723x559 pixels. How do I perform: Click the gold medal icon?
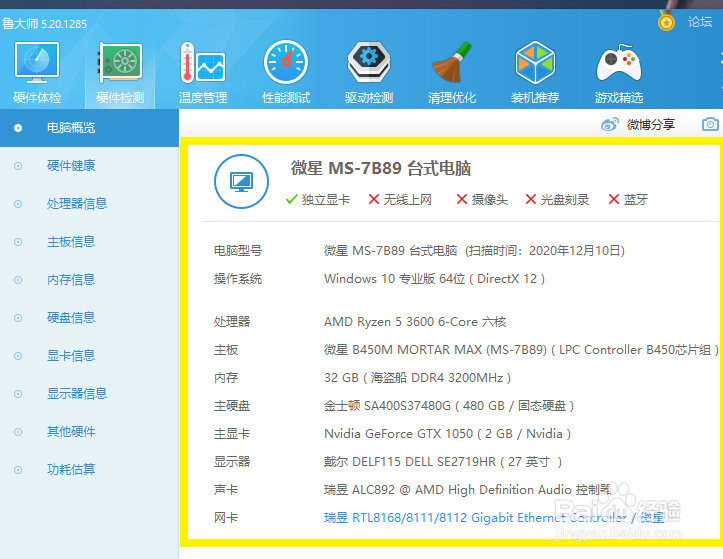666,21
